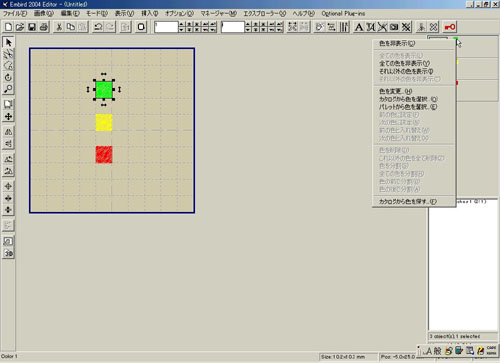Click the red key icon

click(x=450, y=27)
